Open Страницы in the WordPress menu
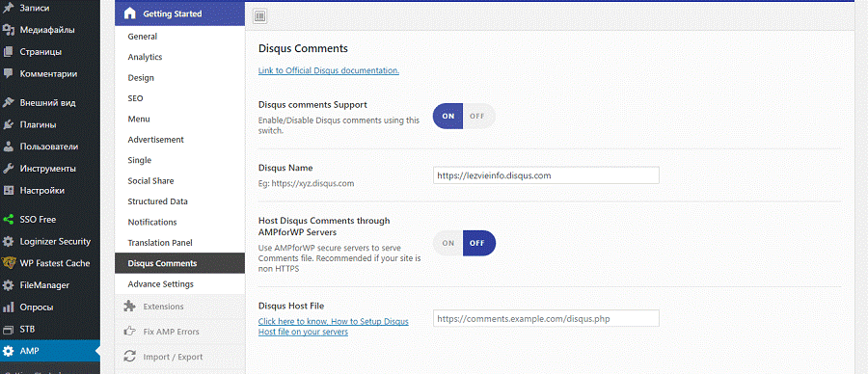868x374 pixels. [x=50, y=52]
